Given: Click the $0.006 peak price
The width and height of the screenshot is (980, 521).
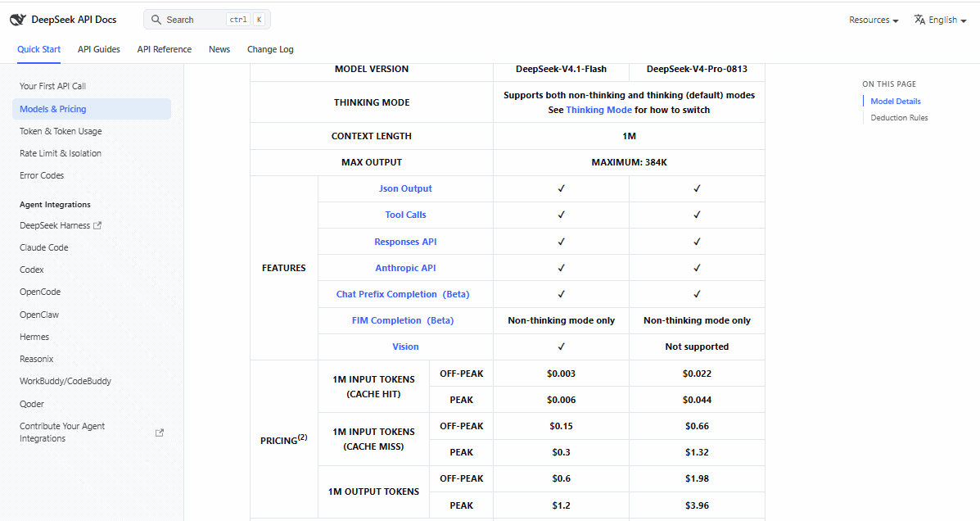Looking at the screenshot, I should [x=561, y=400].
